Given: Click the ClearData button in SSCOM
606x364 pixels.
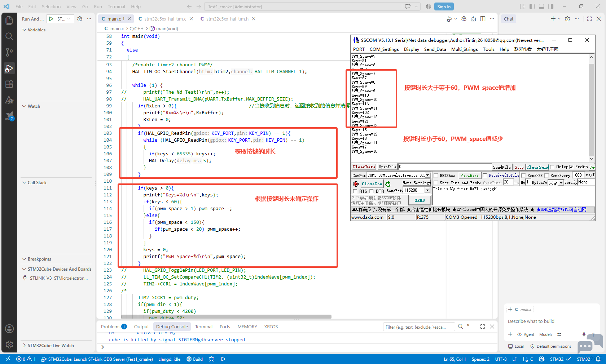Looking at the screenshot, I should [x=364, y=167].
